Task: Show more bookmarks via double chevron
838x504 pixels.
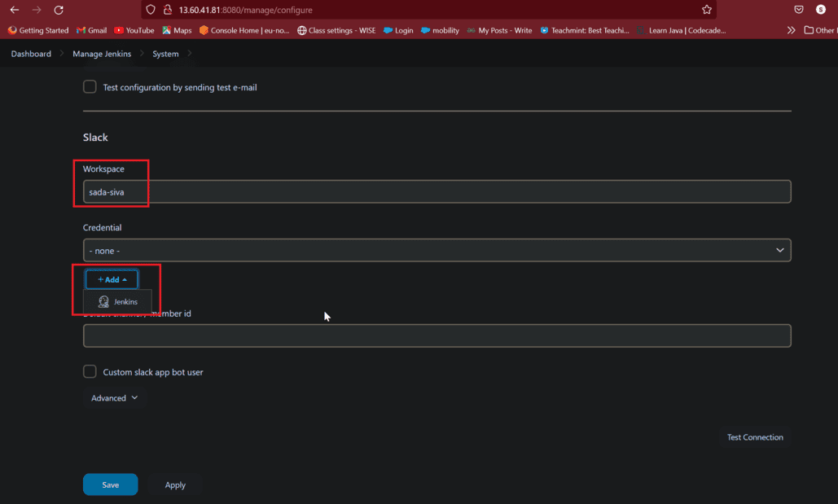Action: [791, 30]
